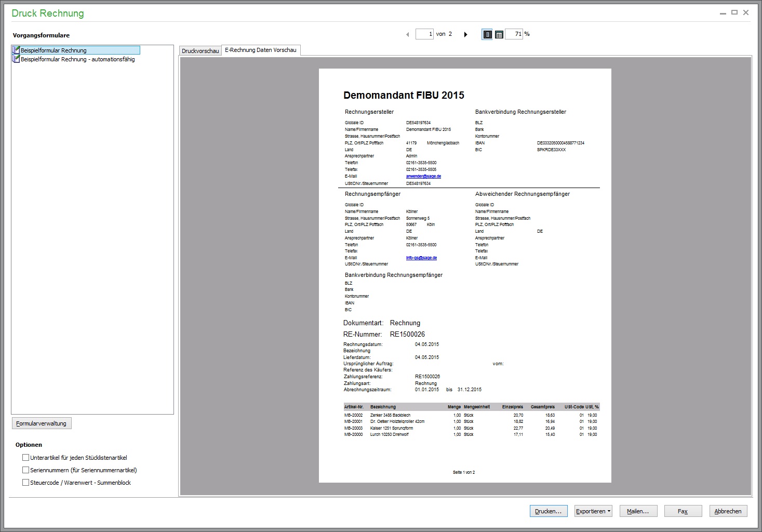Go to the next preview page
This screenshot has width=762, height=532.
click(465, 34)
